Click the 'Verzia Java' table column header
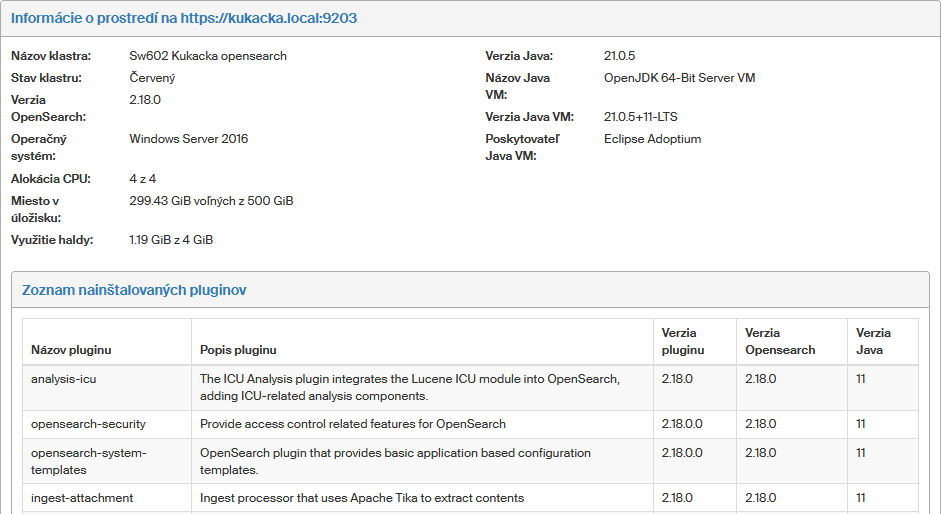Screen dimensions: 941x514 (x=873, y=341)
